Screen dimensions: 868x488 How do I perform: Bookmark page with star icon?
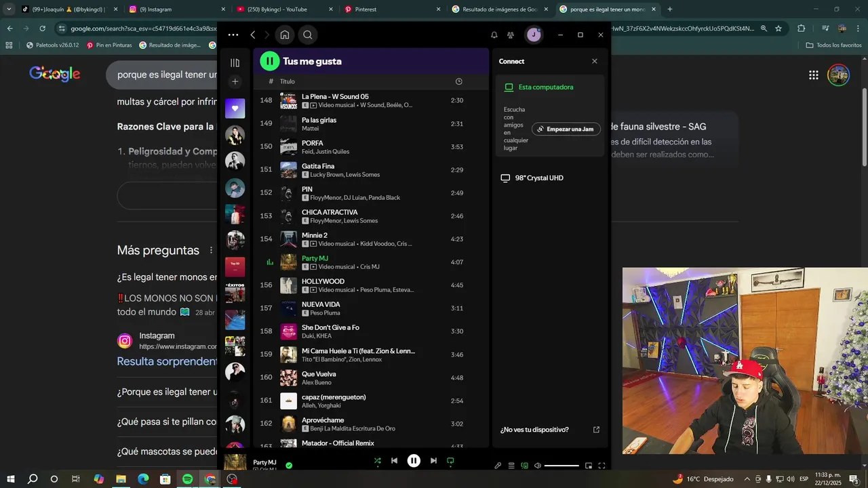point(778,28)
